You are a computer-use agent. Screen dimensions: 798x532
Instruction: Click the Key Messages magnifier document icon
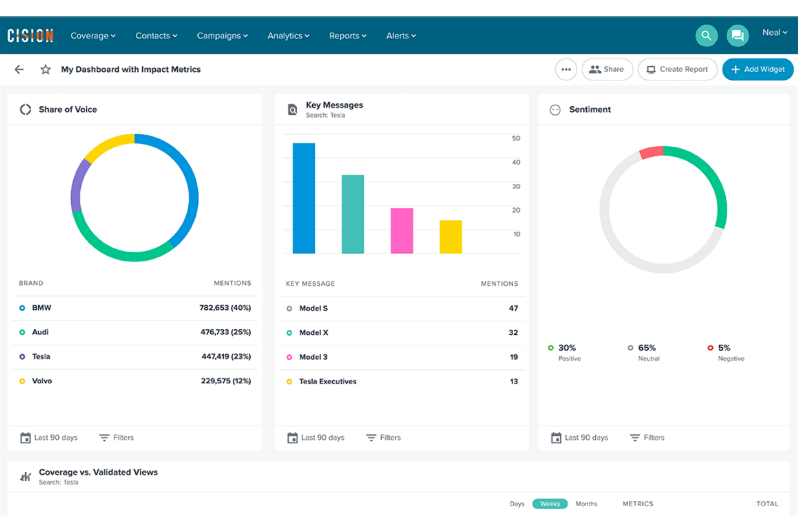tap(292, 109)
